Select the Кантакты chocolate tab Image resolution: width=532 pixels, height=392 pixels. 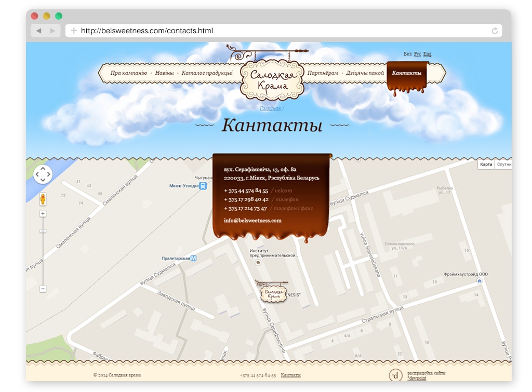click(406, 74)
